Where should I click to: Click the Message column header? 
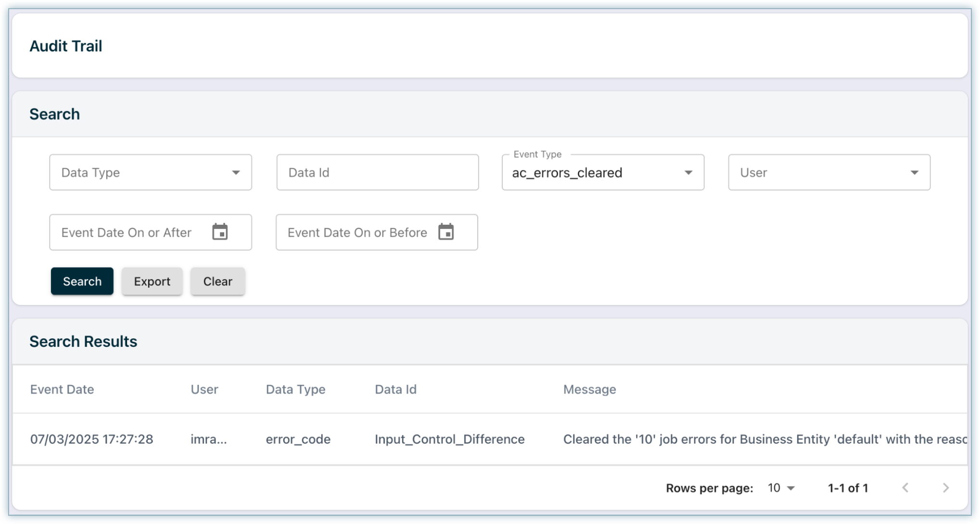(589, 389)
